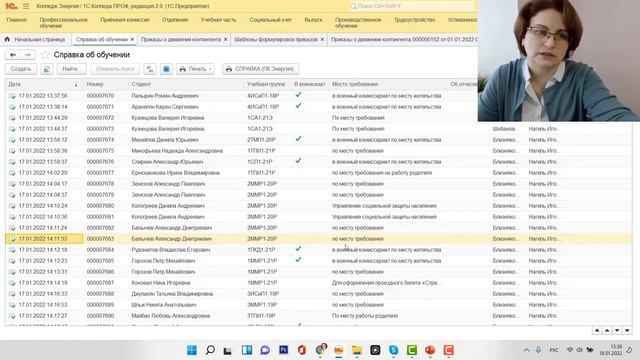640x360 pixels.
Task: Open File Explorer from the taskbar
Action: point(357,350)
